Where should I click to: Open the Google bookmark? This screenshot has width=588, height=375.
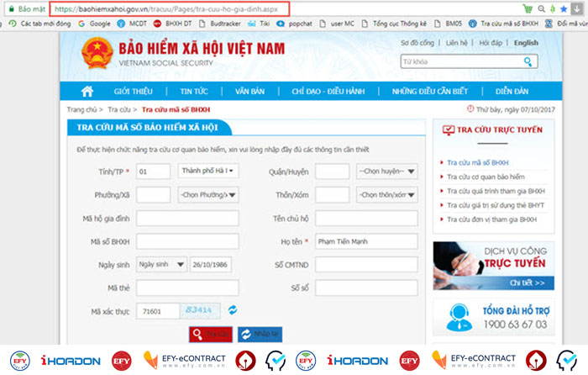pos(94,24)
